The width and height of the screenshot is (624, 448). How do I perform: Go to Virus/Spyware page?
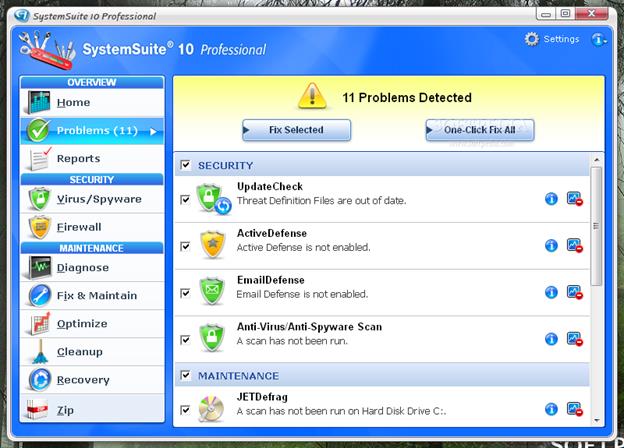click(x=92, y=199)
